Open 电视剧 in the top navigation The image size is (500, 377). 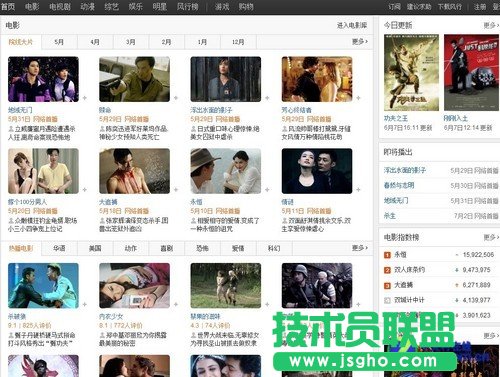click(60, 7)
